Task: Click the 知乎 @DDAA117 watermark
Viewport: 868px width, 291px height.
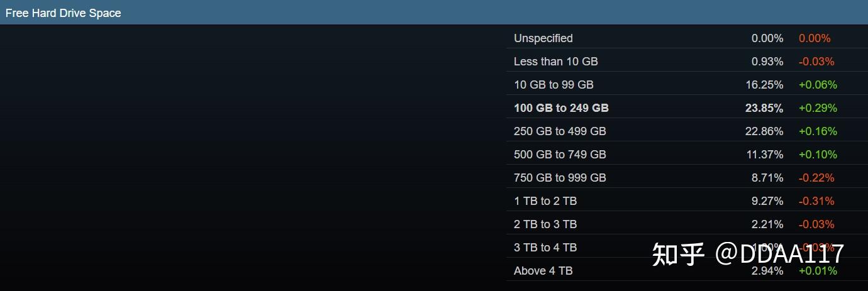Action: 747,254
